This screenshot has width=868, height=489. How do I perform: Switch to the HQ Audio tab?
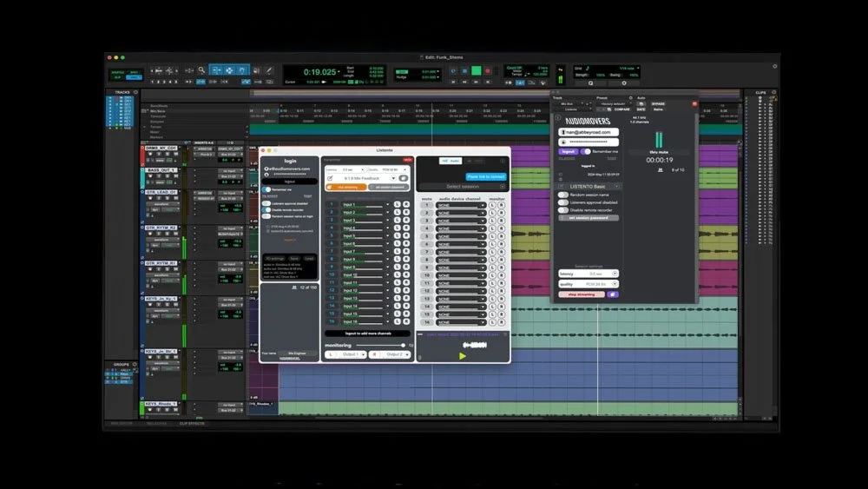(450, 161)
